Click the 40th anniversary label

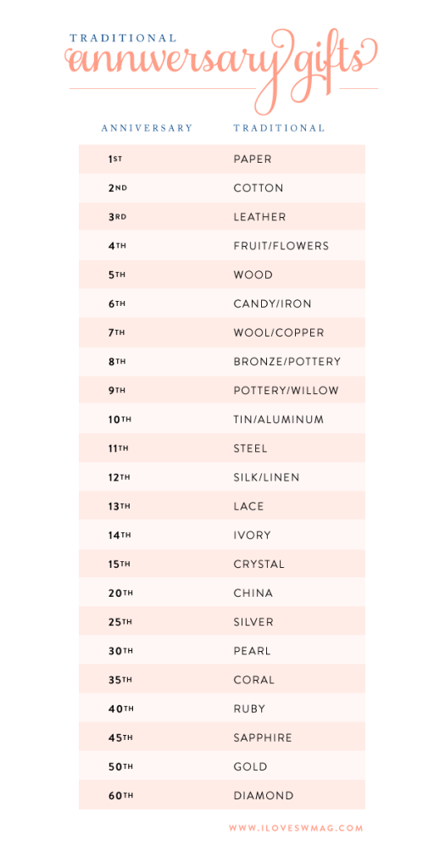120,709
